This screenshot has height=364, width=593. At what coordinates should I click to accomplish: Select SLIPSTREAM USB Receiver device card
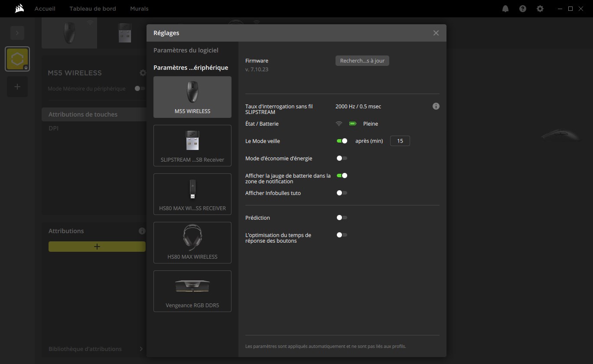pyautogui.click(x=192, y=146)
